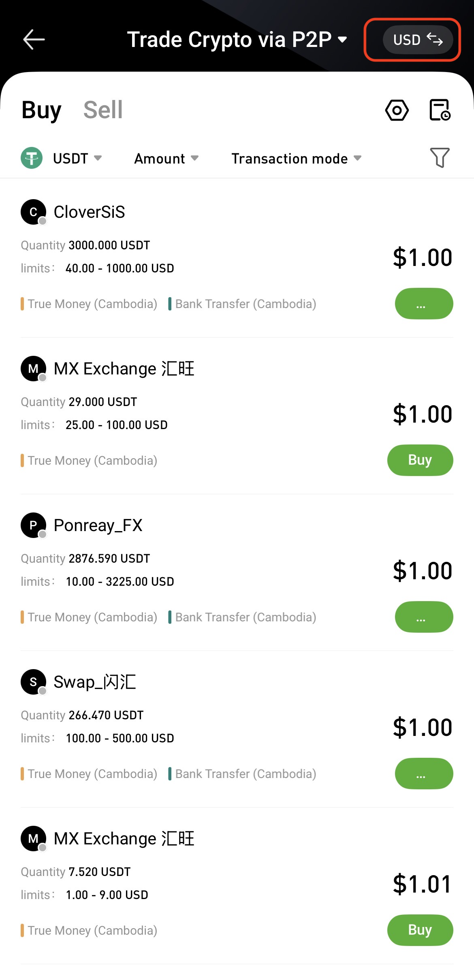This screenshot has height=980, width=474.
Task: Buy from MX Exchange 29.000 USDT offer
Action: [420, 460]
